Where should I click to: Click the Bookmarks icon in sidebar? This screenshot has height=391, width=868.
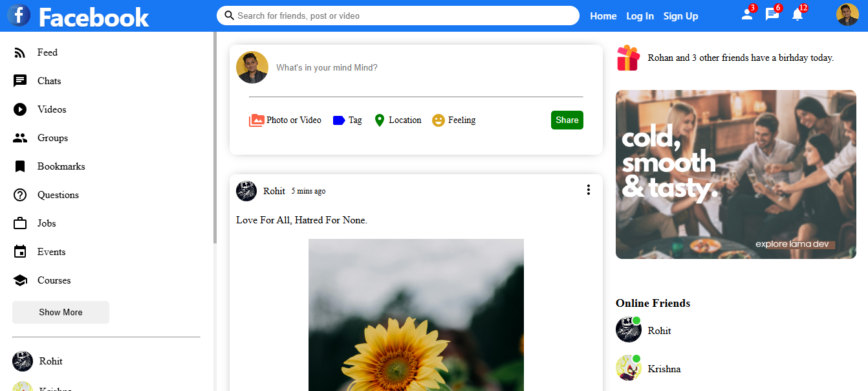click(x=20, y=166)
